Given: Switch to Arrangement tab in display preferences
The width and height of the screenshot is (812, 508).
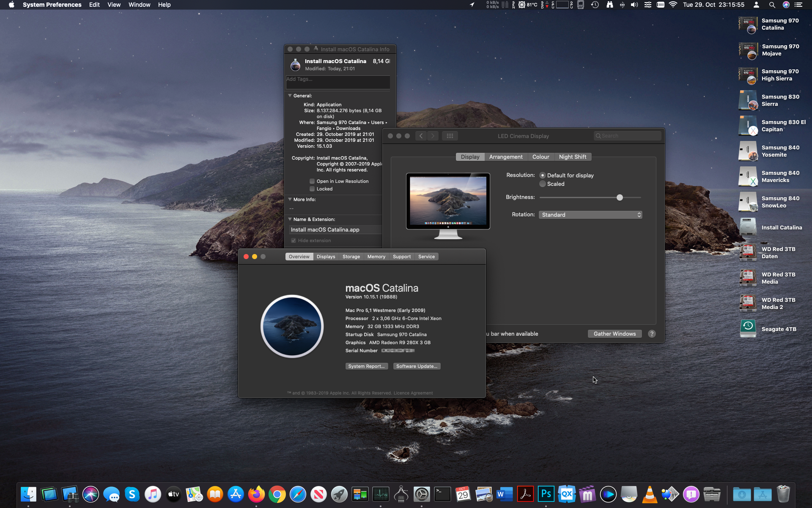Looking at the screenshot, I should point(506,157).
